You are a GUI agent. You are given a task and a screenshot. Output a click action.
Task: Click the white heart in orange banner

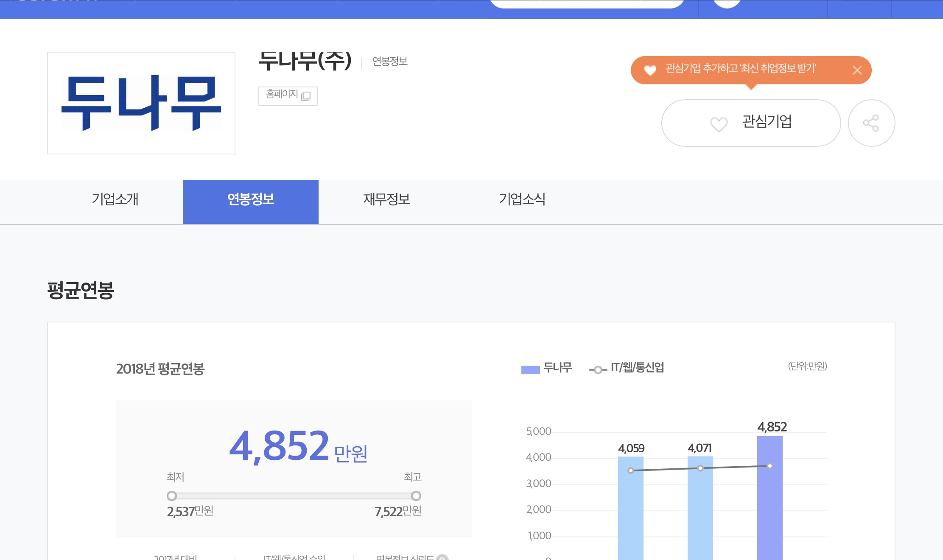point(650,70)
